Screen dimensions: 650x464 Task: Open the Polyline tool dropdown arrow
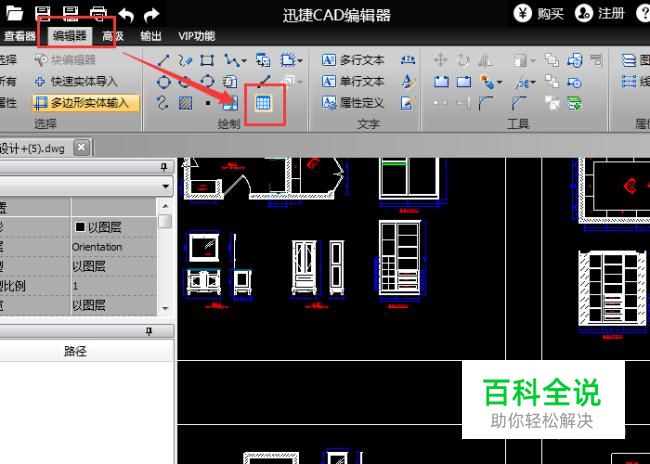pyautogui.click(x=244, y=61)
